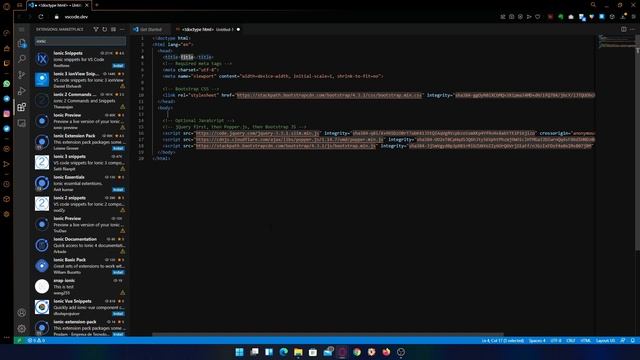Click the code minimap preview
This screenshot has width=640, height=360.
616,41
